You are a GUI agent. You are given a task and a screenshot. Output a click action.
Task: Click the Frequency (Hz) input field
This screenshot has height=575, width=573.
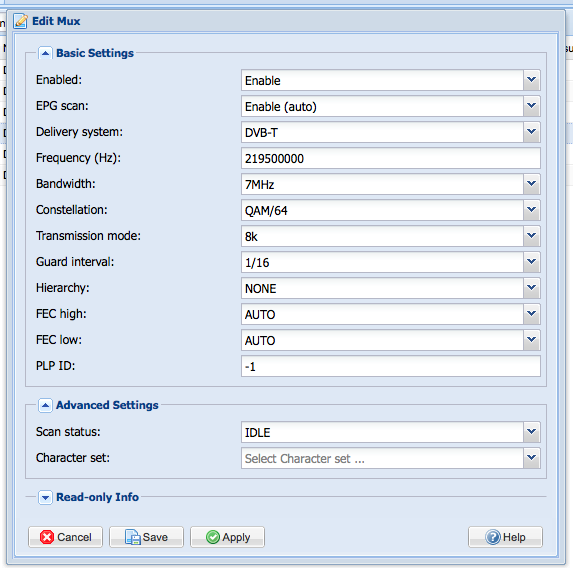pyautogui.click(x=390, y=158)
